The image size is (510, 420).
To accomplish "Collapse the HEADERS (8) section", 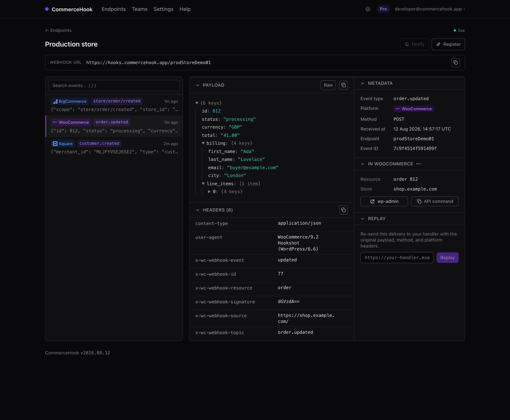I will pyautogui.click(x=198, y=210).
